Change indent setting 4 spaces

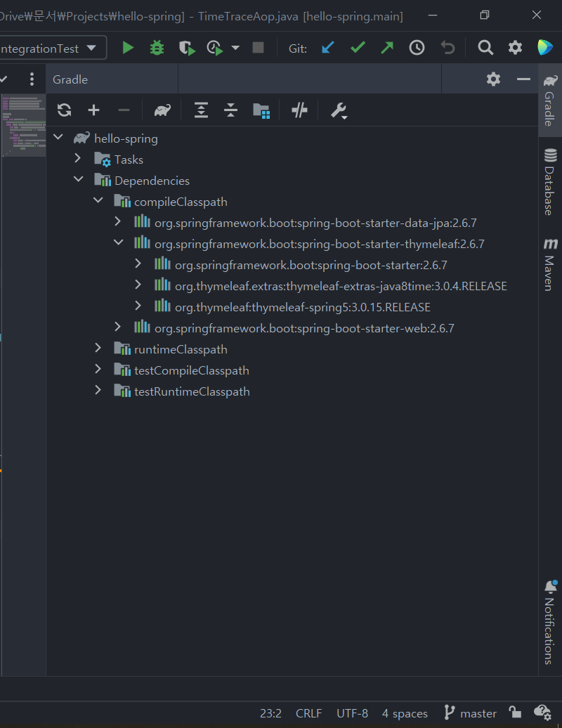pyautogui.click(x=405, y=713)
